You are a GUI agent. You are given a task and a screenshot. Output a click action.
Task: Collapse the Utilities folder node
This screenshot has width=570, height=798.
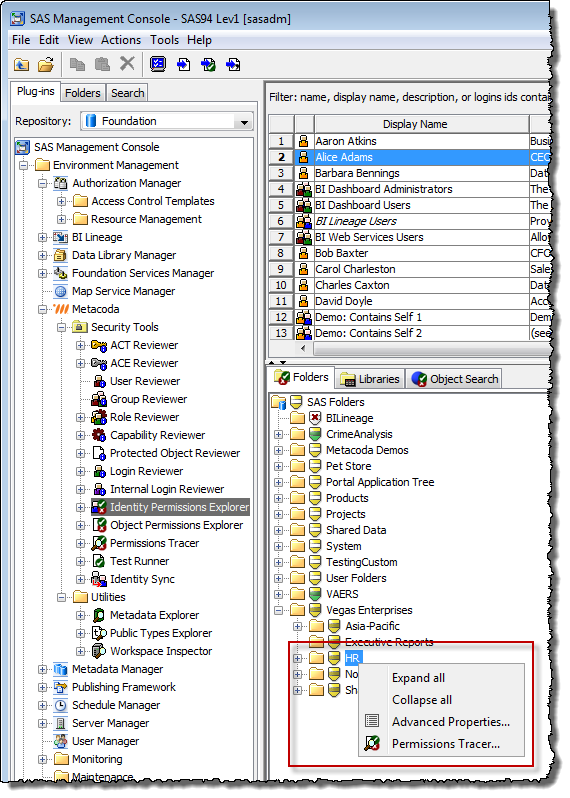62,597
